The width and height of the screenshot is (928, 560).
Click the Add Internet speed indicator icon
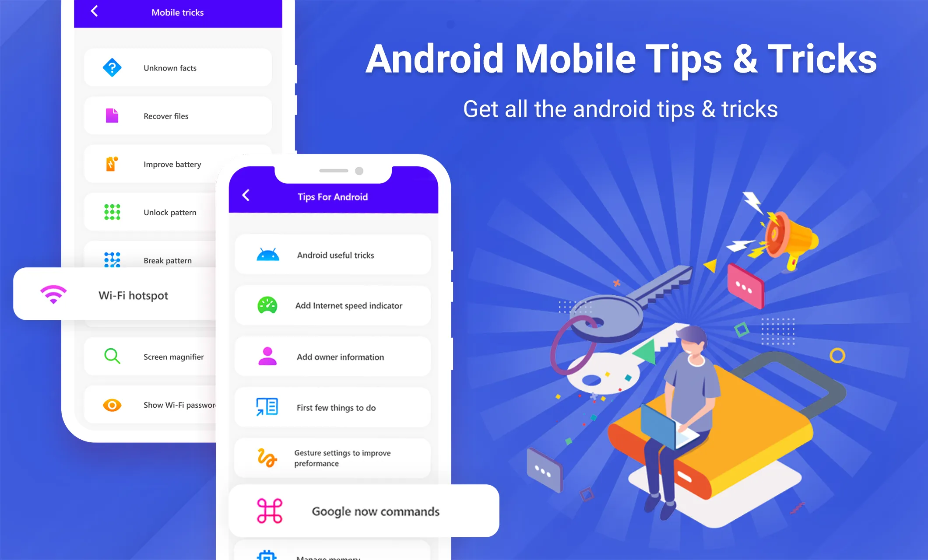[x=268, y=305]
